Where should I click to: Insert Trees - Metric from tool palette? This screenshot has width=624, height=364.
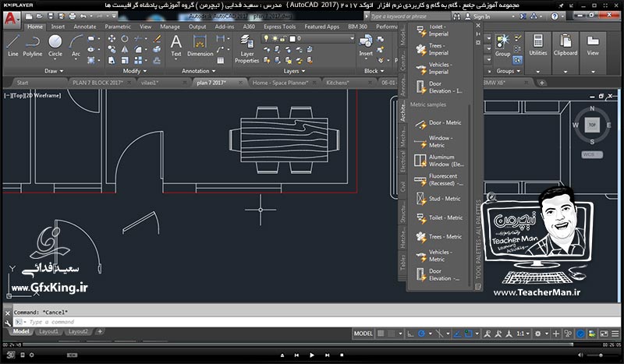438,237
